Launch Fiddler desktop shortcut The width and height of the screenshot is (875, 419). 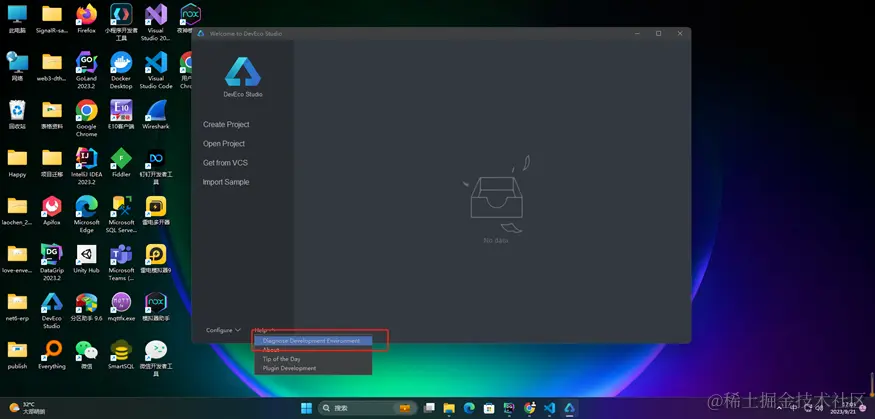coord(121,163)
